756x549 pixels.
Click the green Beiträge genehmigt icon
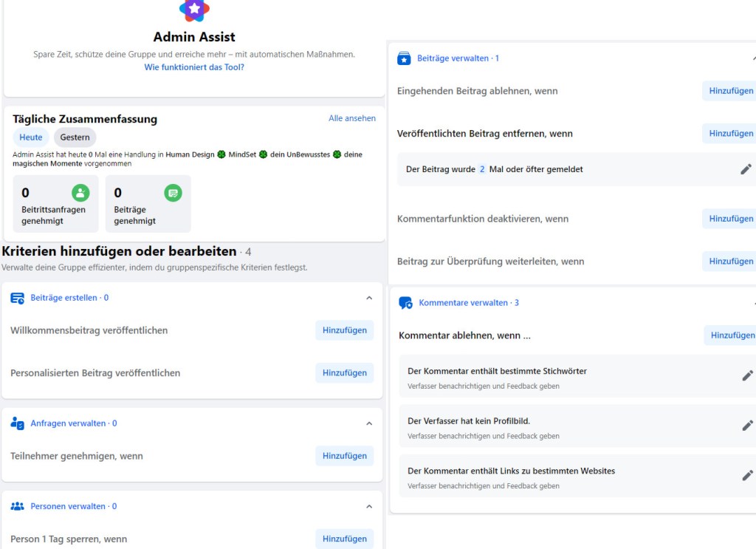click(173, 193)
